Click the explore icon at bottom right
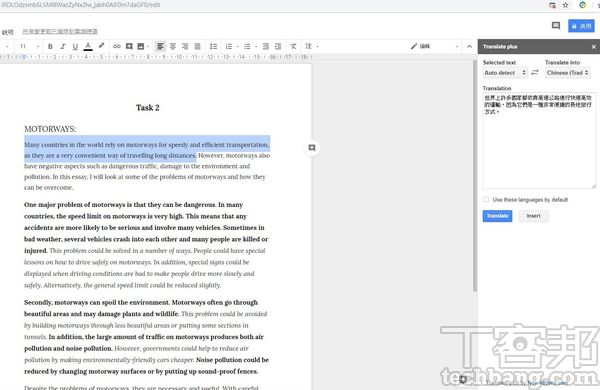The height and width of the screenshot is (390, 600). pyautogui.click(x=463, y=379)
